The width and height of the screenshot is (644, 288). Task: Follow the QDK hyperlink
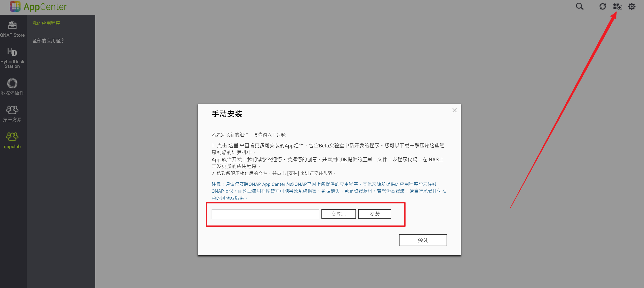(342, 160)
